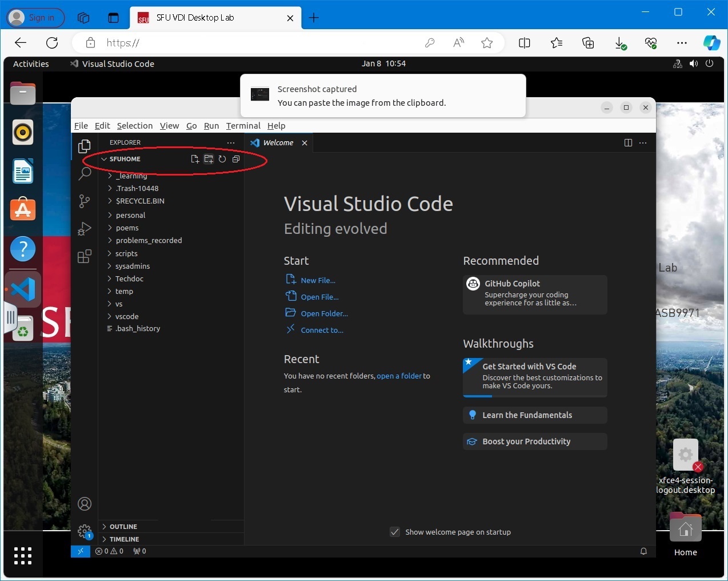Click the New Folder icon in SFUHOME header
The width and height of the screenshot is (728, 581).
(x=209, y=159)
